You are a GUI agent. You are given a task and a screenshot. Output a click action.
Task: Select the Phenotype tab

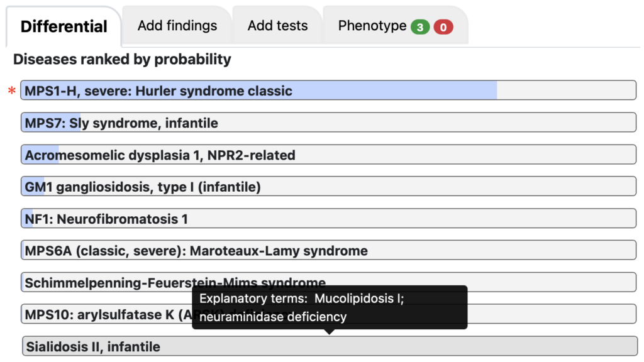(396, 25)
